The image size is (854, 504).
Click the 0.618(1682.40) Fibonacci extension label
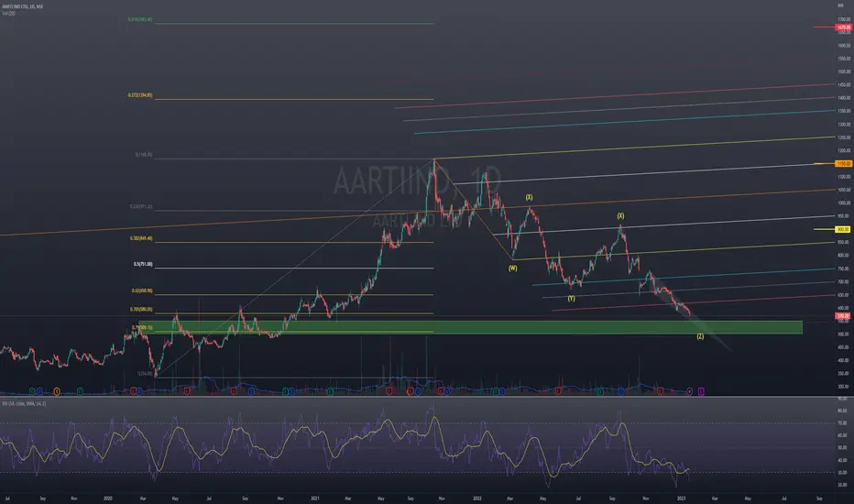tap(140, 19)
